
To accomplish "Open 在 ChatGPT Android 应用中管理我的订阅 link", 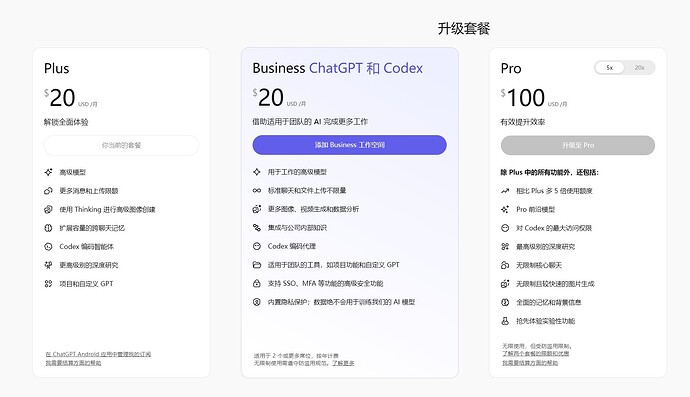I will click(x=98, y=354).
